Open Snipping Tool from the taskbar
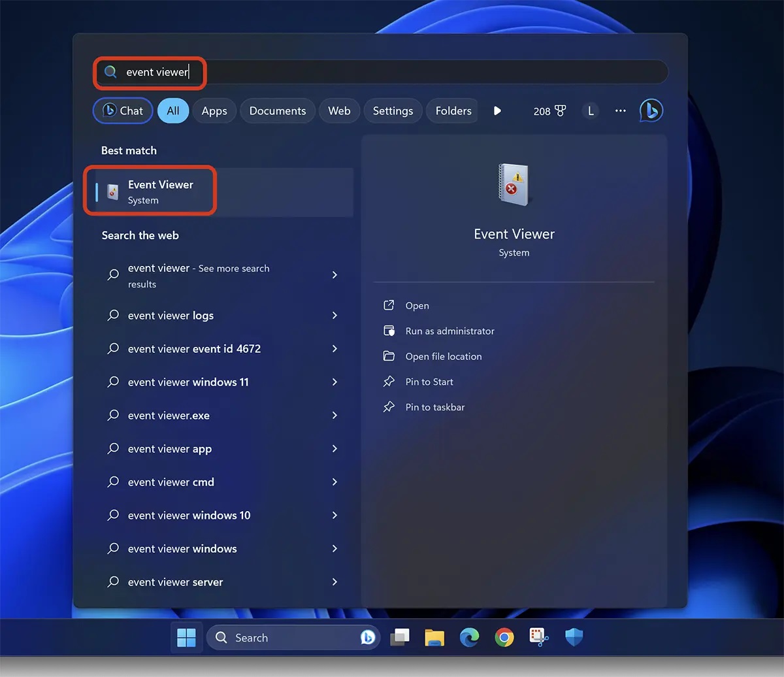This screenshot has height=677, width=784. [539, 638]
